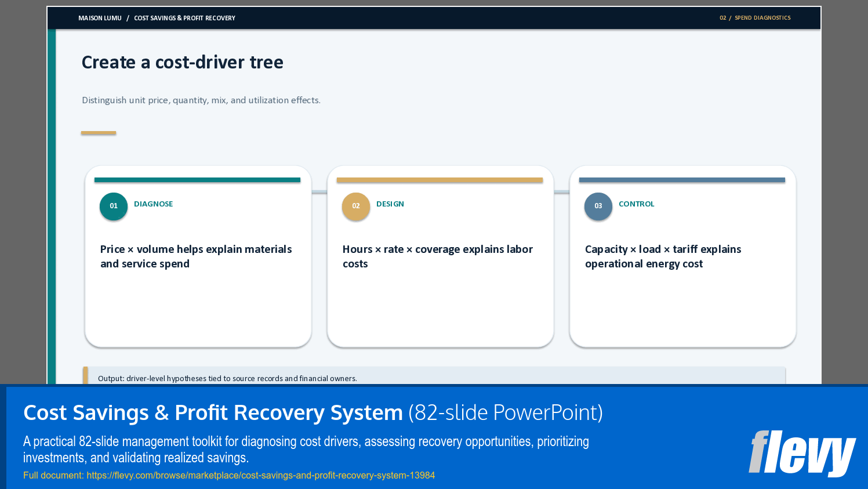Click the banner description about 82-slide toolkit

point(306,450)
